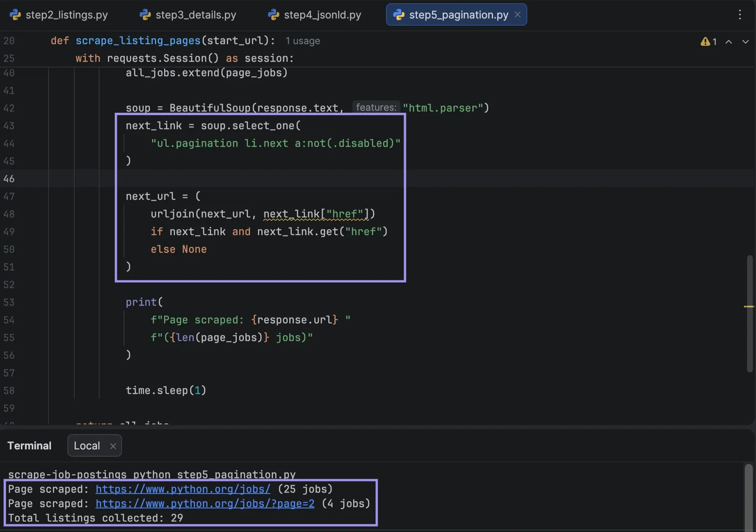Viewport: 756px width, 532px height.
Task: Switch to the step2_listings.py tab
Action: click(x=59, y=15)
